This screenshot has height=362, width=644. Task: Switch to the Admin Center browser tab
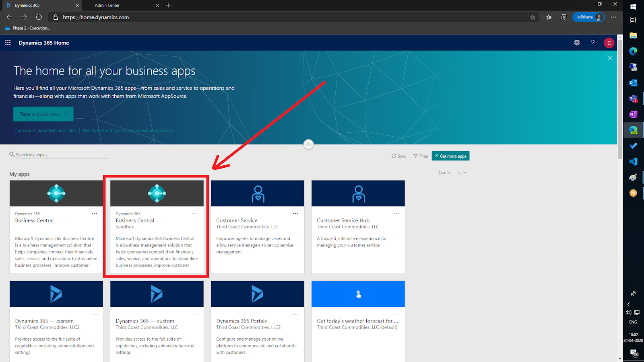[122, 5]
